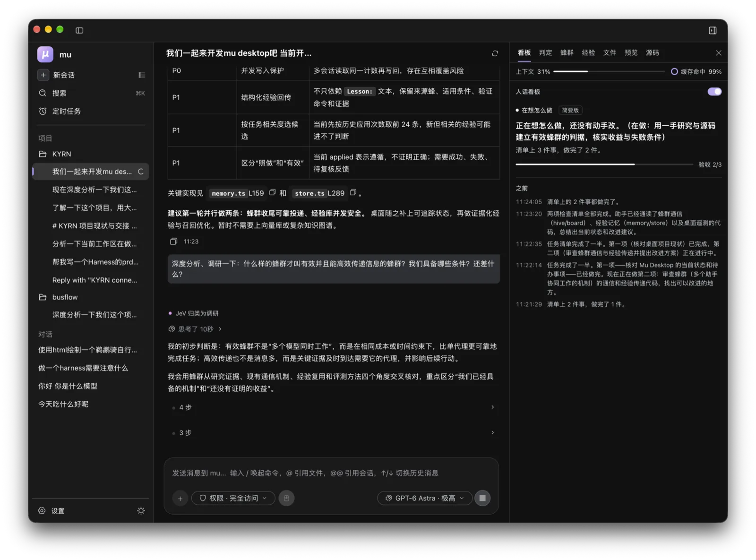Open the list view icon next to 新会话
756x560 pixels.
141,75
